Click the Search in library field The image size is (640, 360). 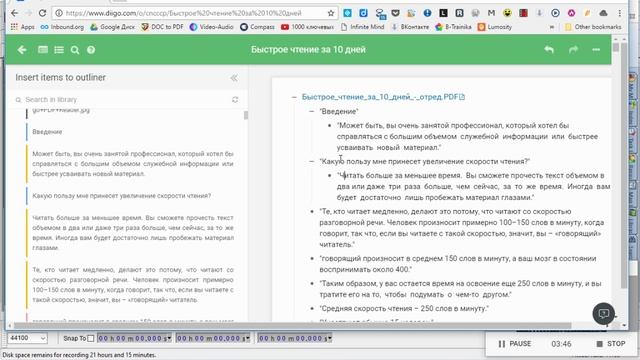point(122,100)
